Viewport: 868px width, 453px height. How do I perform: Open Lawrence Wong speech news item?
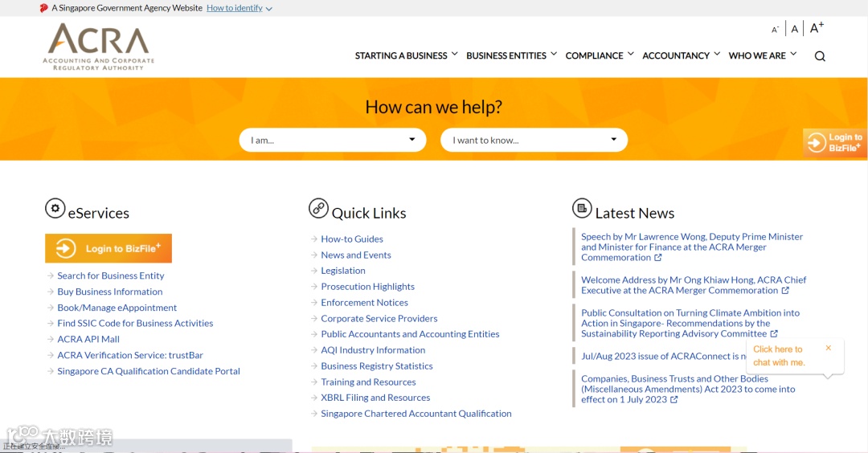[x=692, y=247]
